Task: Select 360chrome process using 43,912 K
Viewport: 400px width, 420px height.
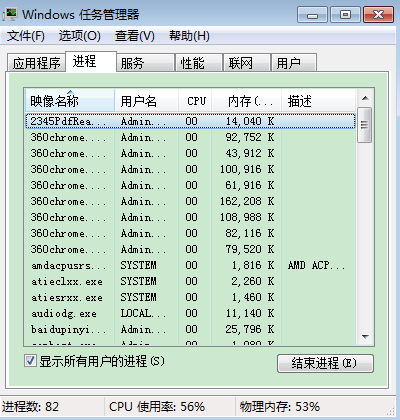Action: [x=190, y=153]
